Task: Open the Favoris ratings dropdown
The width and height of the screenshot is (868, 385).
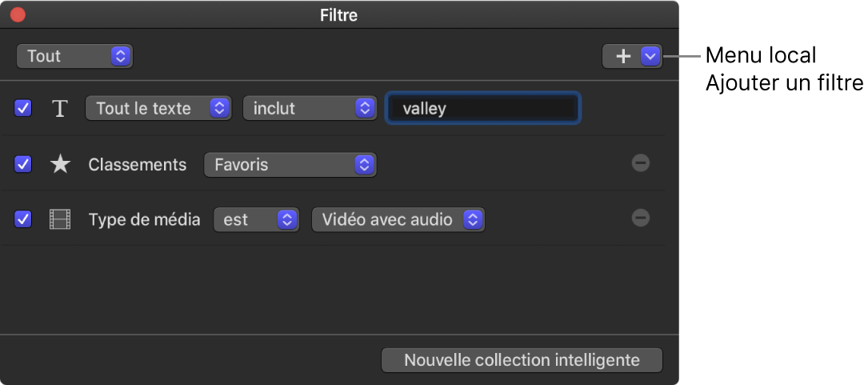Action: (x=290, y=165)
